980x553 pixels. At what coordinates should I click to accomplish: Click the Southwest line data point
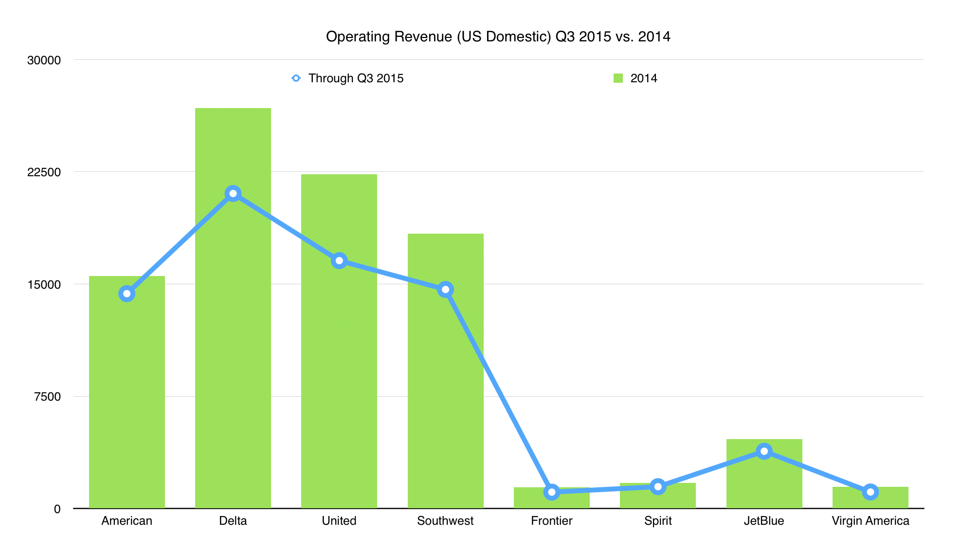(445, 290)
